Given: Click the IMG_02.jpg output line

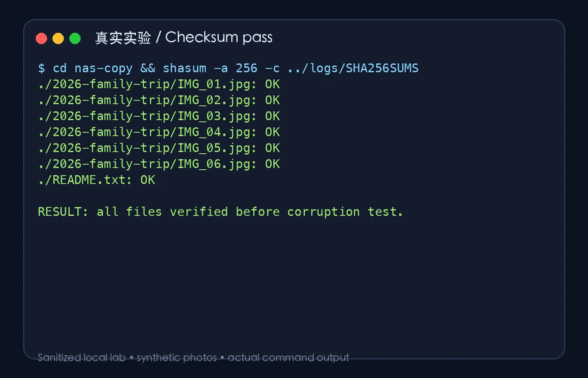Looking at the screenshot, I should pyautogui.click(x=159, y=100).
